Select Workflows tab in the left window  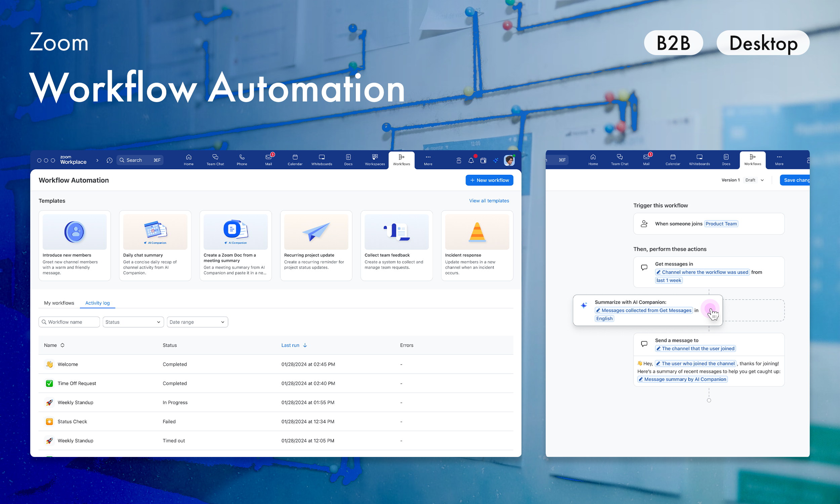401,160
